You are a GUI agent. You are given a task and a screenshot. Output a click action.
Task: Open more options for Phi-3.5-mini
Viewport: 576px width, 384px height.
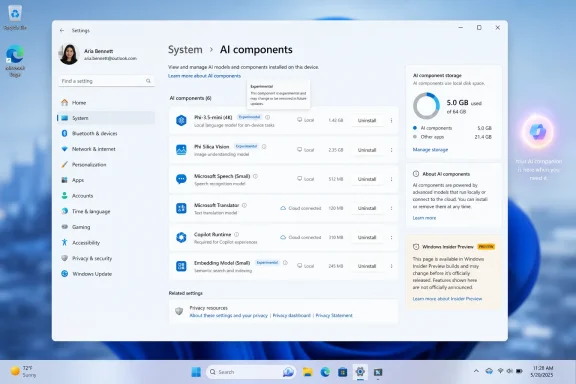click(x=391, y=121)
